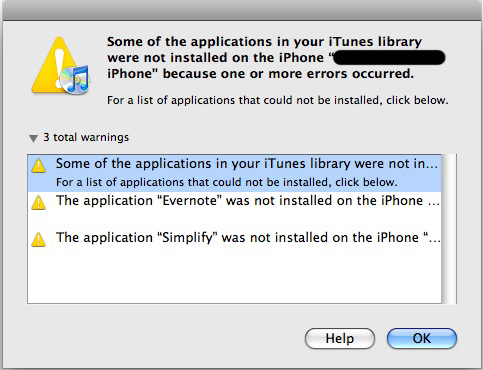Click the warnings list vertical scrollbar track

pos(449,229)
